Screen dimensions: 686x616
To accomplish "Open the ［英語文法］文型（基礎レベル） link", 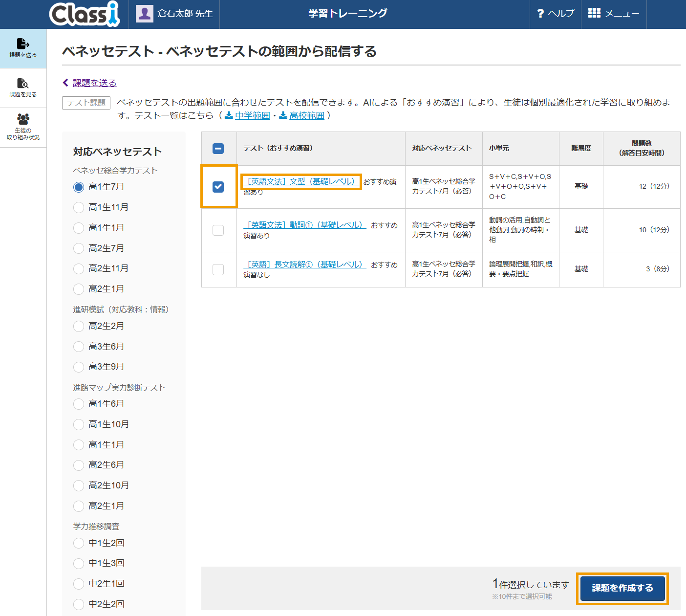I will (x=301, y=181).
